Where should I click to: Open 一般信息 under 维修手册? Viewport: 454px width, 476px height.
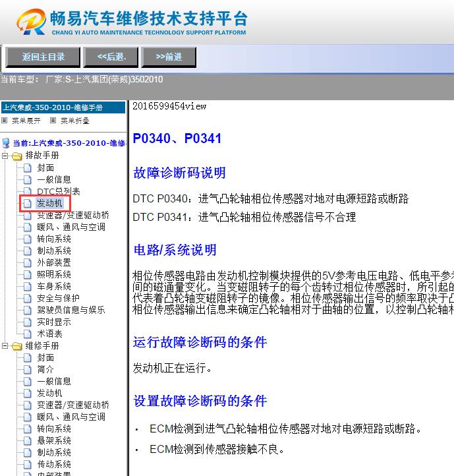click(x=54, y=381)
